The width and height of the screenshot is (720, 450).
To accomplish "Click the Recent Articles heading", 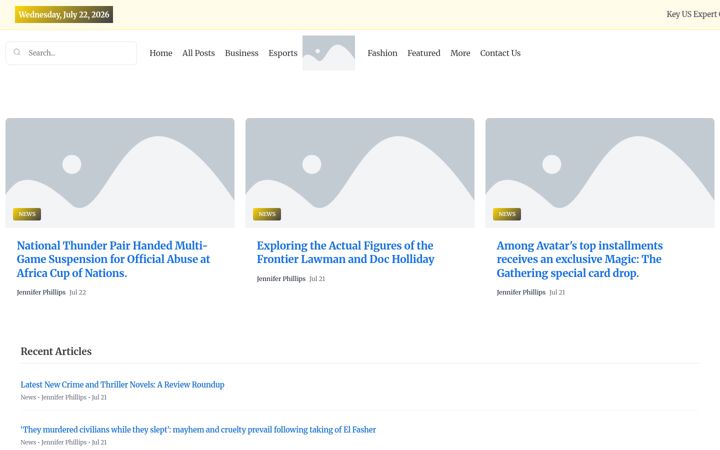I will click(56, 351).
